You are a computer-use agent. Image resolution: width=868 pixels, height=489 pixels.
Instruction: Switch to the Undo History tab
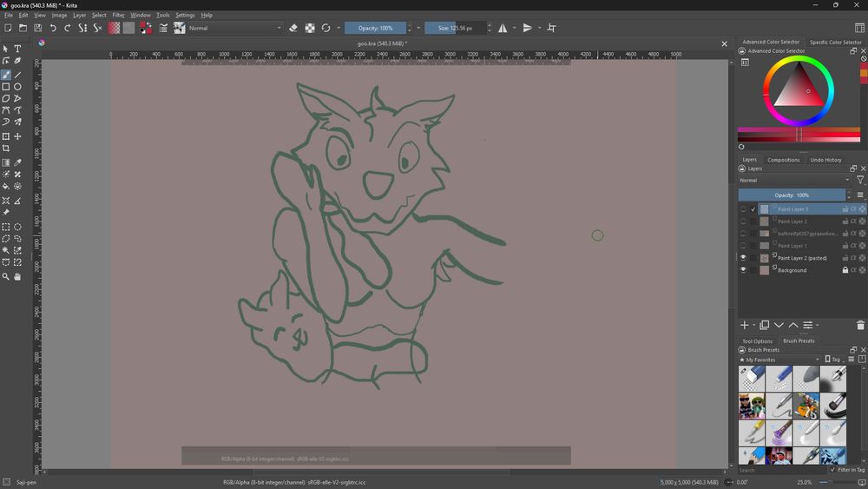click(x=825, y=160)
